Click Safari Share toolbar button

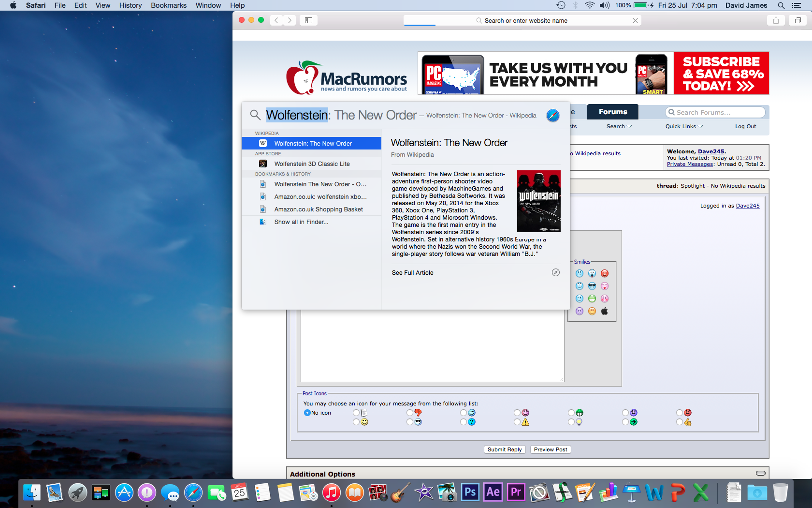[776, 20]
